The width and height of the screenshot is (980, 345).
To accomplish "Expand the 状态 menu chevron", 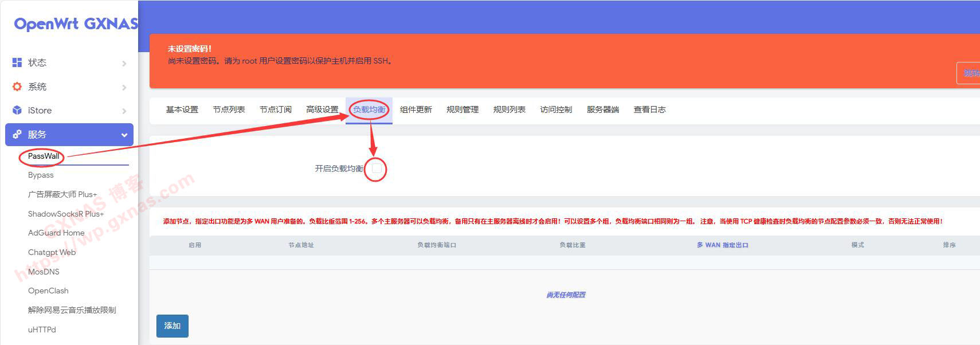I will coord(124,63).
